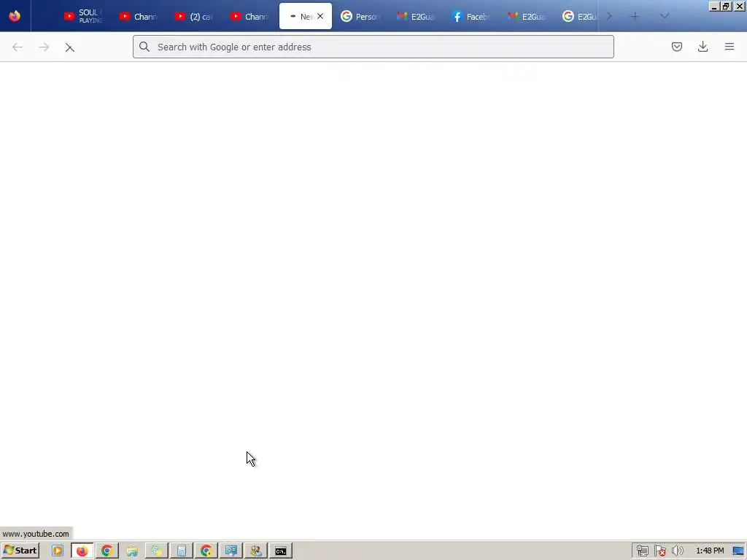Click the Show Desktop icon beside the clock
747x560 pixels.
[x=738, y=551]
